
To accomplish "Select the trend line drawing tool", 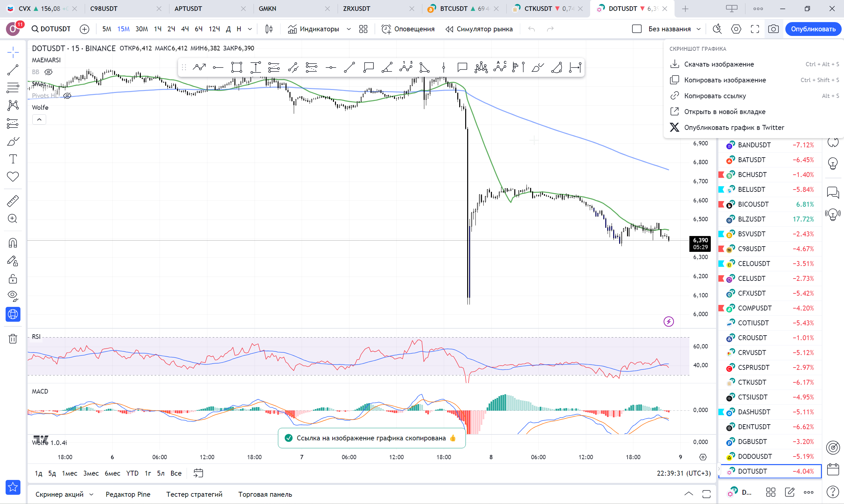I will coord(13,70).
